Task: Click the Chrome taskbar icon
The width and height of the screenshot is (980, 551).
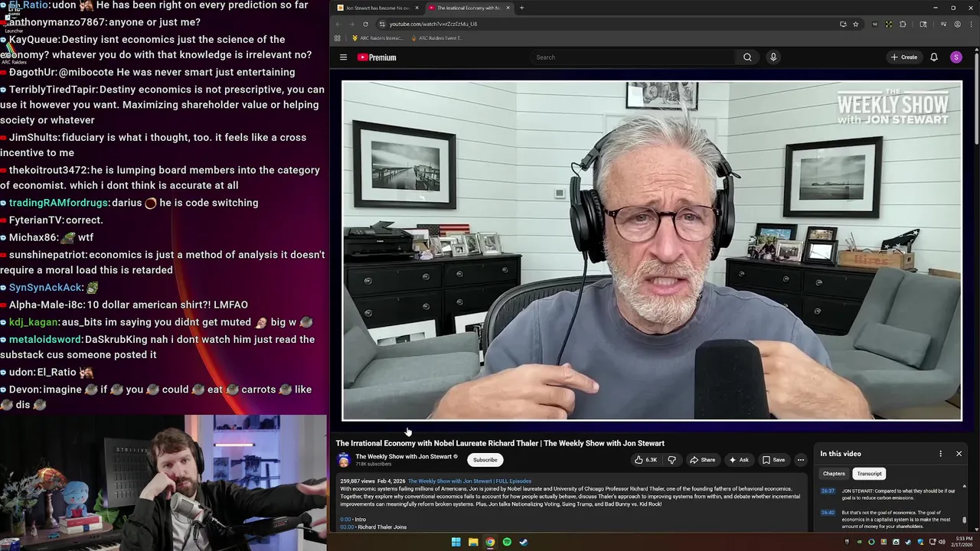Action: point(490,542)
